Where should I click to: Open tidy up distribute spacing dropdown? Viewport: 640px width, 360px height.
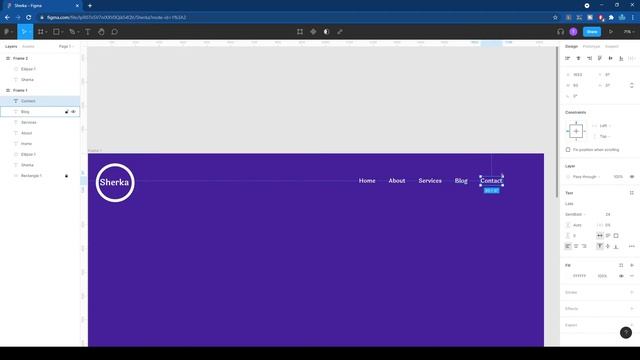[x=632, y=58]
